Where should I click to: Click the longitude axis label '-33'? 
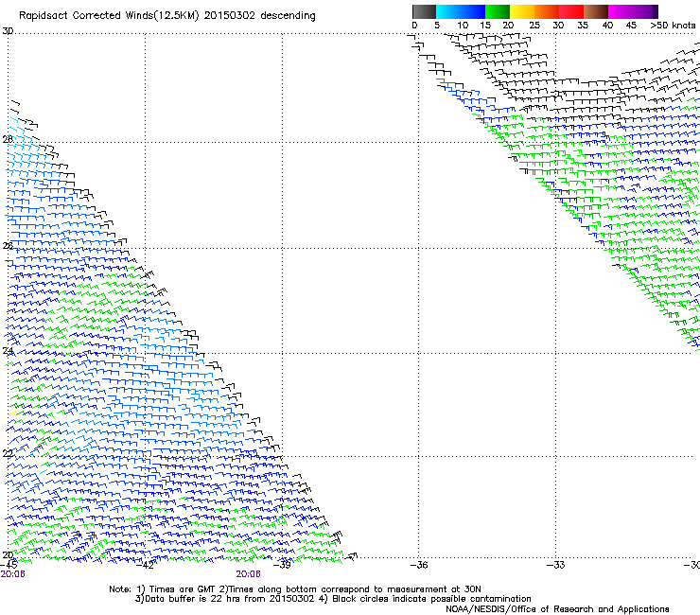click(556, 565)
